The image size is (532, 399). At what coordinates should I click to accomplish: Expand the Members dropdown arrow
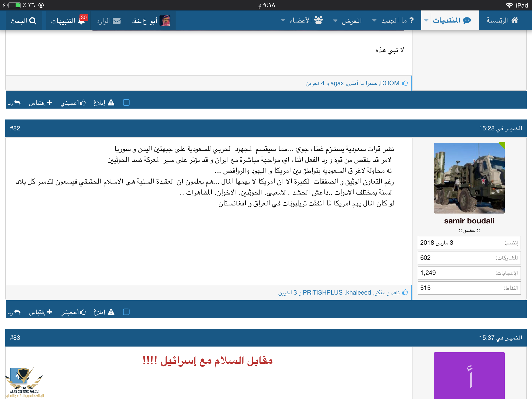(x=283, y=20)
